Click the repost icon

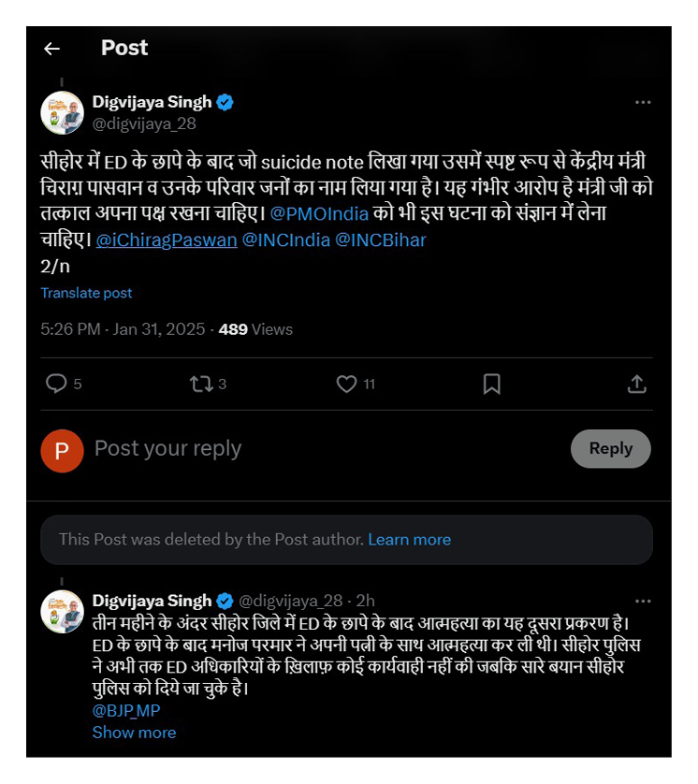[x=200, y=384]
